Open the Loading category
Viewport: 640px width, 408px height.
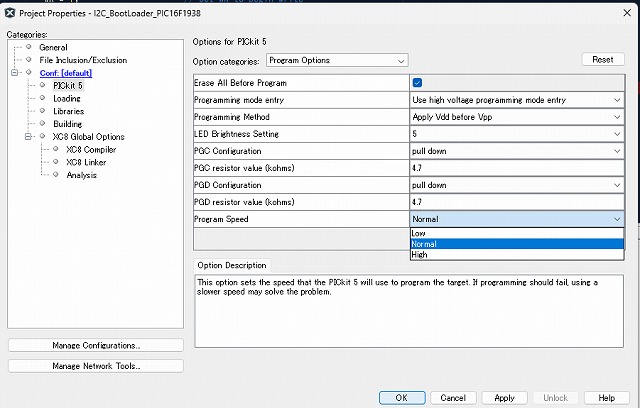pos(66,99)
